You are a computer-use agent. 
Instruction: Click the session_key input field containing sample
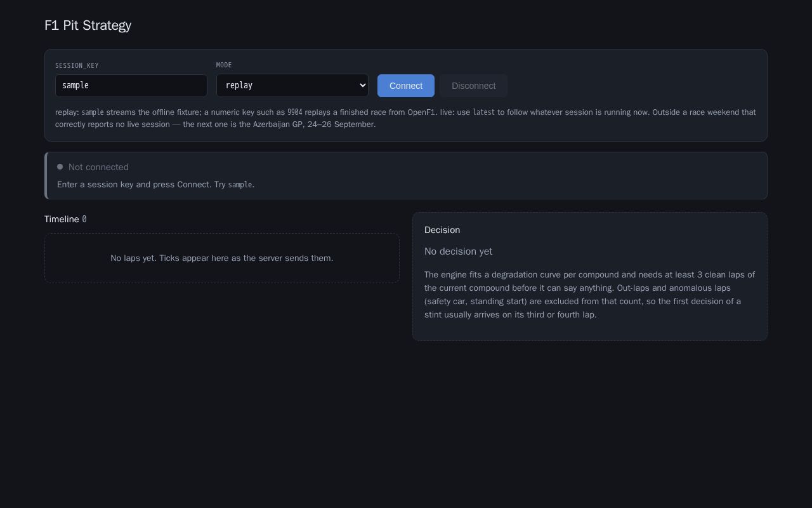pyautogui.click(x=131, y=86)
